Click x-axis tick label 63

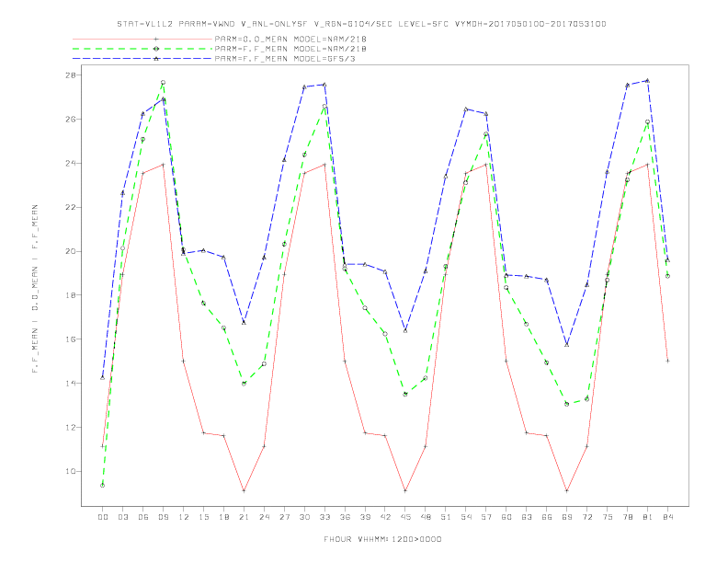pos(527,517)
